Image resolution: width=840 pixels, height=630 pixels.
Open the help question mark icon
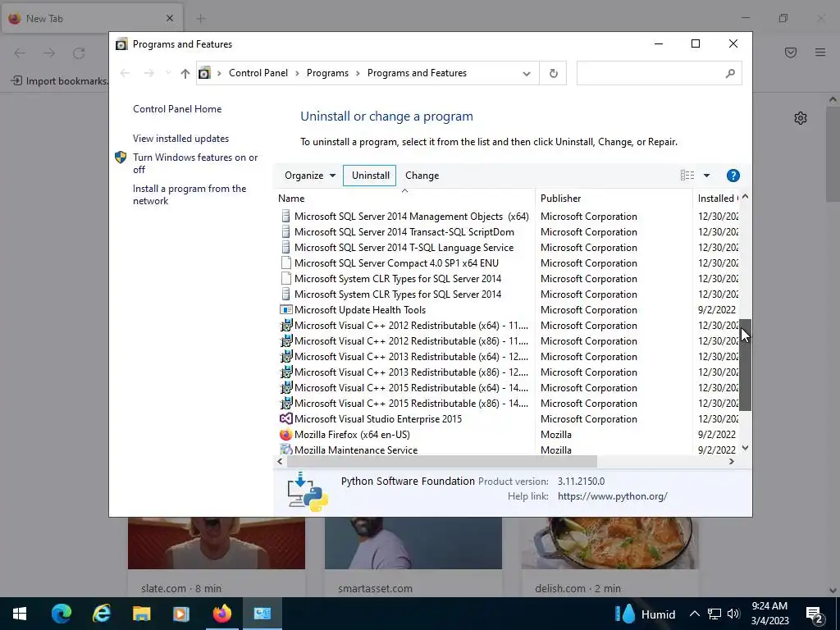click(733, 176)
